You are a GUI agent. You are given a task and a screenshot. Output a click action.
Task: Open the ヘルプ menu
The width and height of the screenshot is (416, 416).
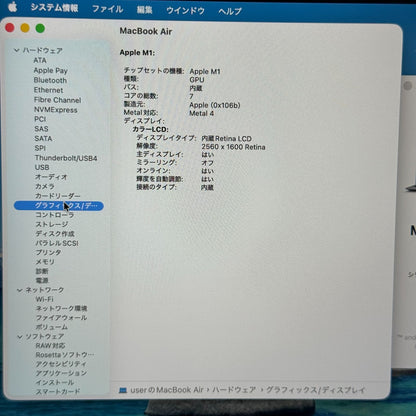coord(230,11)
